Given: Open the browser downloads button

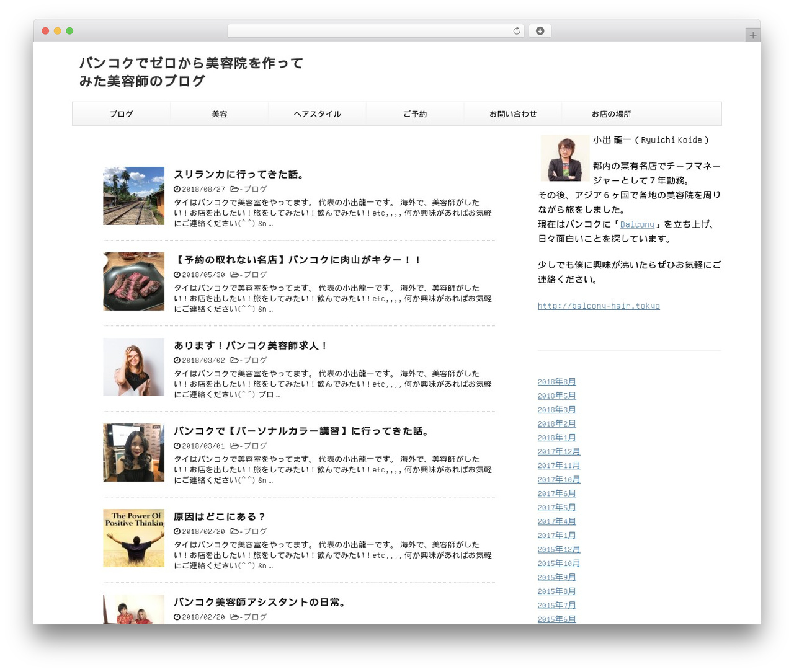Looking at the screenshot, I should tap(540, 31).
